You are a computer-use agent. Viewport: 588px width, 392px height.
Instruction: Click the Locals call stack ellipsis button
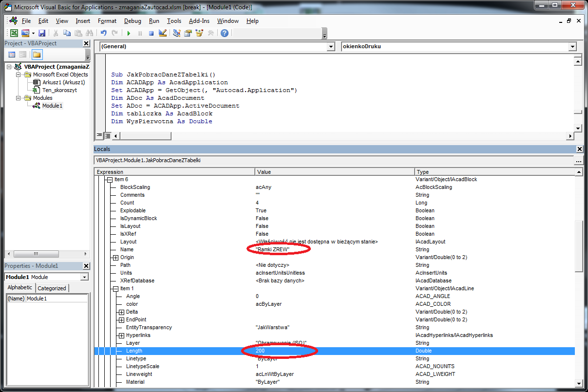pos(578,160)
